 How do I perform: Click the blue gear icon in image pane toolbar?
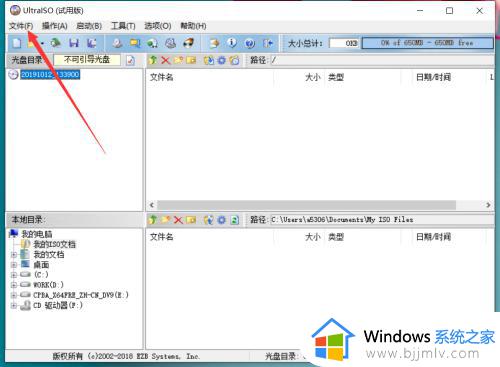(x=222, y=60)
